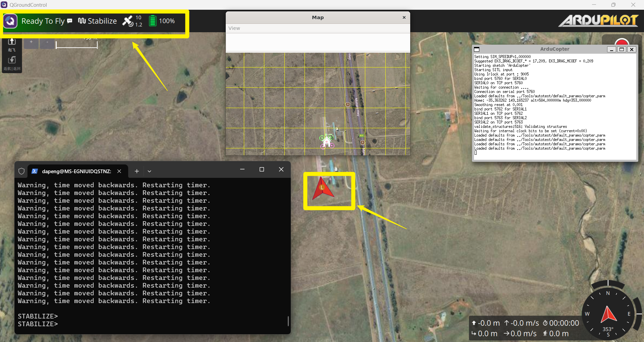Click the green battery indicator icon

(152, 21)
